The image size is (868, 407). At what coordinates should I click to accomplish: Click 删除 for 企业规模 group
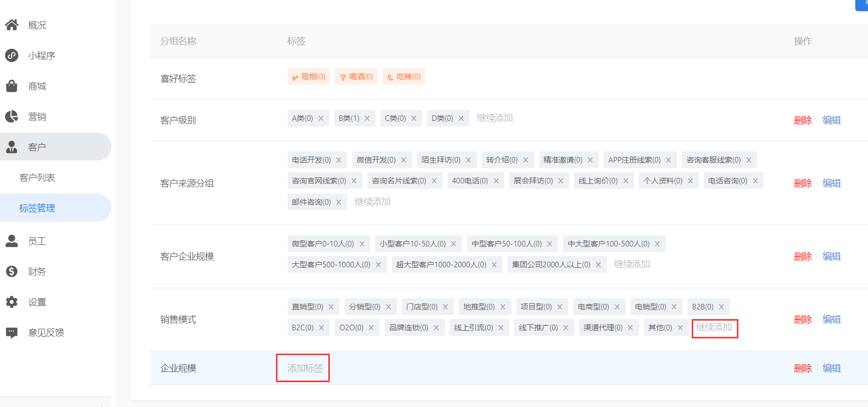[803, 368]
